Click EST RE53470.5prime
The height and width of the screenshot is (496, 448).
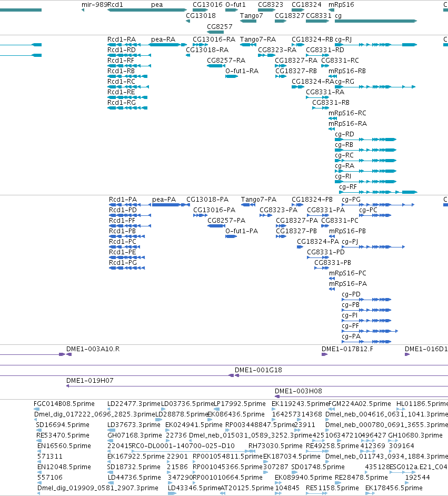point(63,435)
